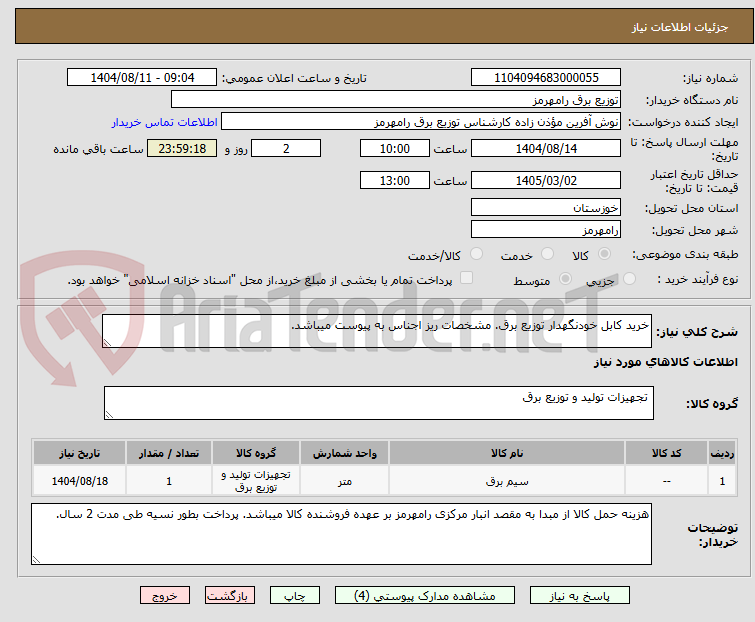Viewport: 755px width, 622px height.
Task: Click the price validity date 1405/03/02
Action: 546,181
